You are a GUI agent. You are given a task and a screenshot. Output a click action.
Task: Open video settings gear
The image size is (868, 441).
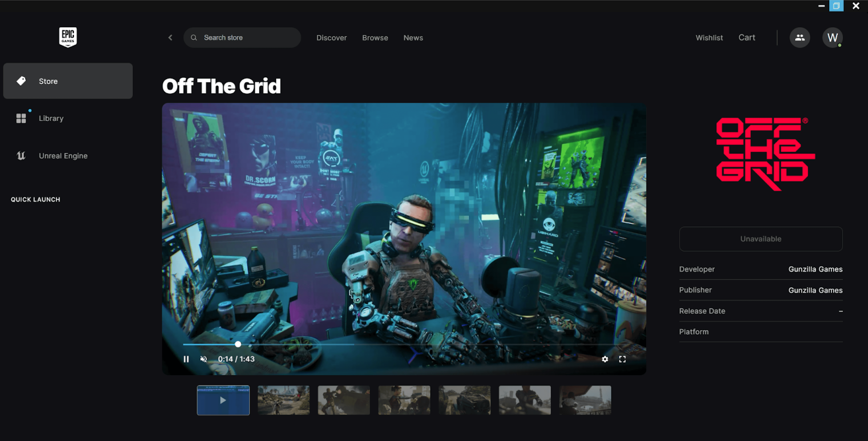605,359
